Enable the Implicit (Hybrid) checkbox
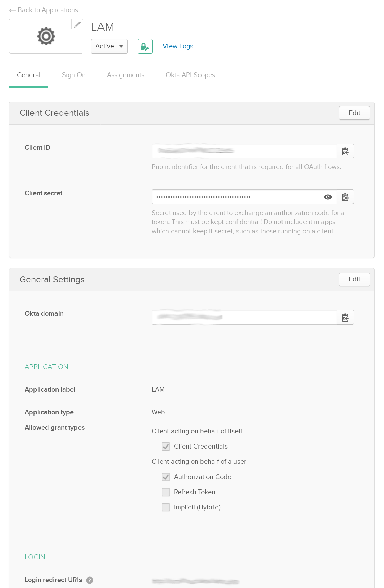Screen dimensions: 384x588 (x=166, y=507)
